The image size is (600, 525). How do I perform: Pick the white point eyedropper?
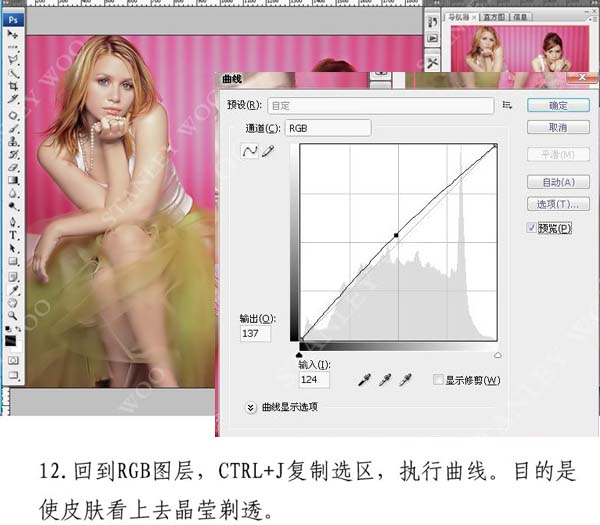pos(405,380)
